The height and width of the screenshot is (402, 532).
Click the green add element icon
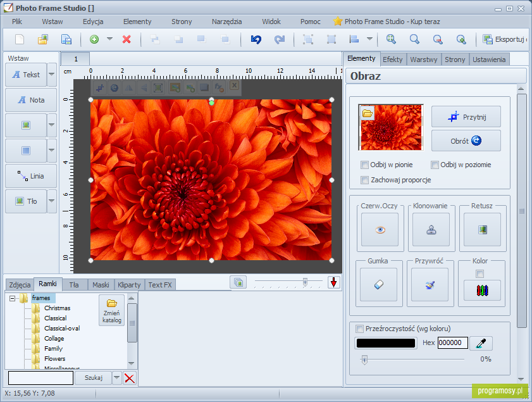click(x=94, y=39)
